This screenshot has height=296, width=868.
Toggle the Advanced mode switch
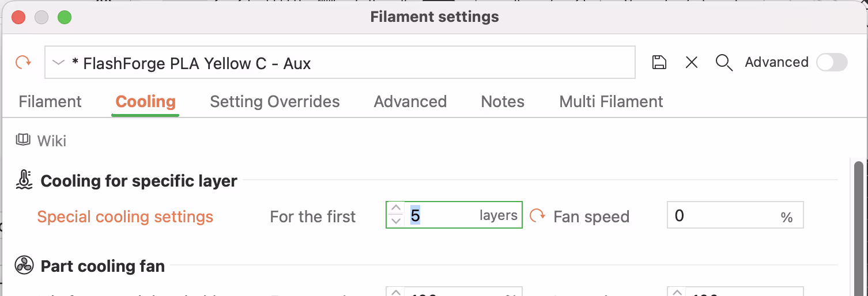point(831,62)
